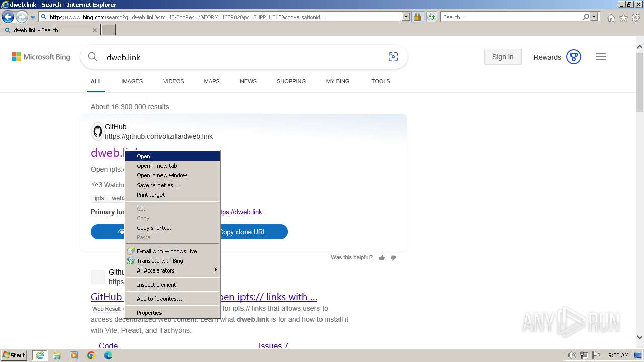Open the 'Code' sublink
This screenshot has height=362, width=644.
108,346
